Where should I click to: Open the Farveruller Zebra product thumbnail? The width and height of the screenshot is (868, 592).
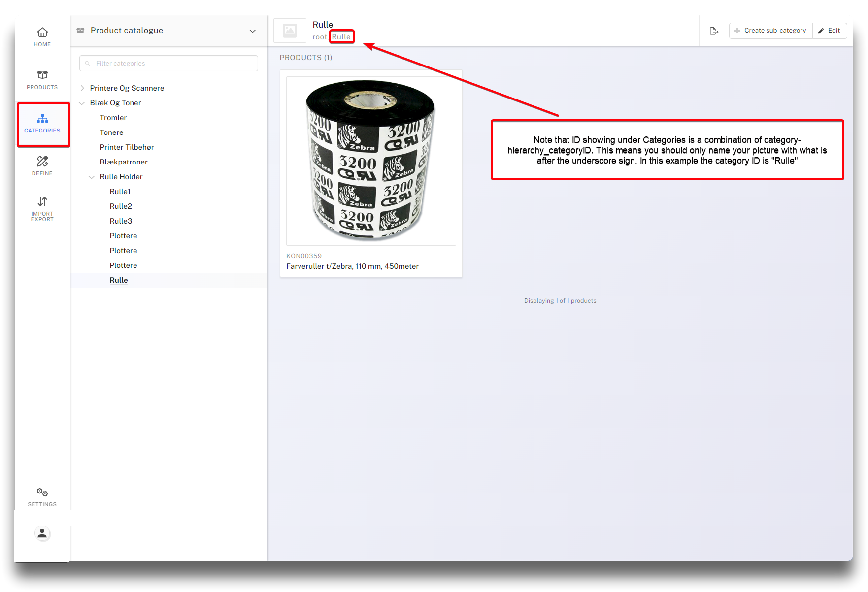pos(371,161)
